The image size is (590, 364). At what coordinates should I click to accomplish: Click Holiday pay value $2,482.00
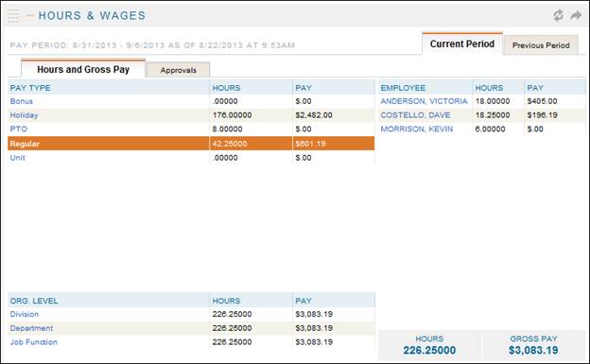[314, 115]
